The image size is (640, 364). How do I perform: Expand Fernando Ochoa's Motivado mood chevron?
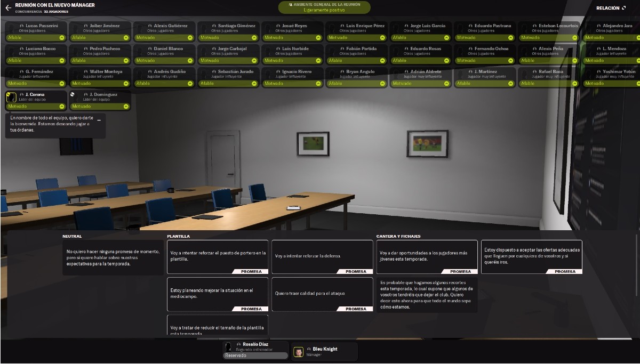[x=510, y=61]
